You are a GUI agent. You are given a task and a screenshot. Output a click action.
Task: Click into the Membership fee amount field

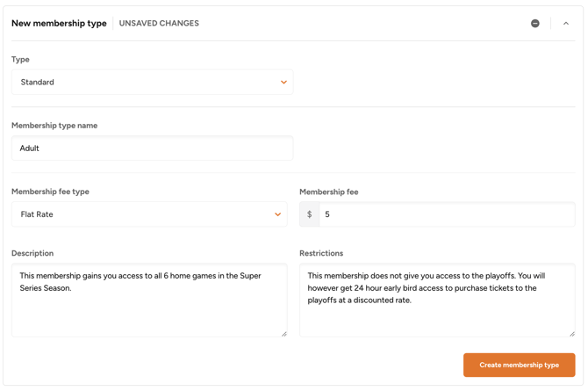[446, 214]
